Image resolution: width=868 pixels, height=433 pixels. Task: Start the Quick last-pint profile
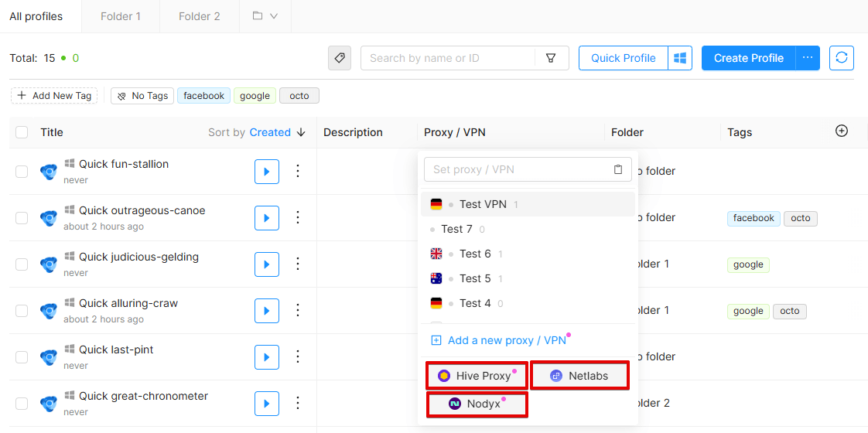[x=267, y=357]
